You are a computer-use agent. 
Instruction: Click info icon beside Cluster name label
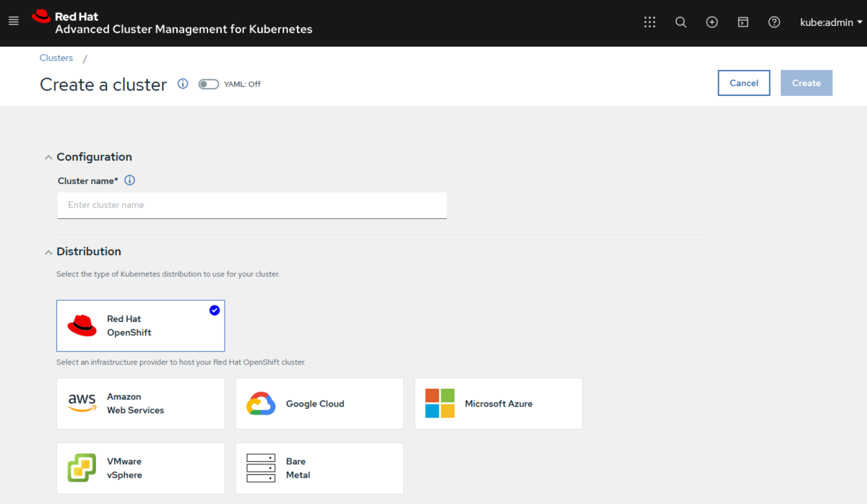(130, 181)
